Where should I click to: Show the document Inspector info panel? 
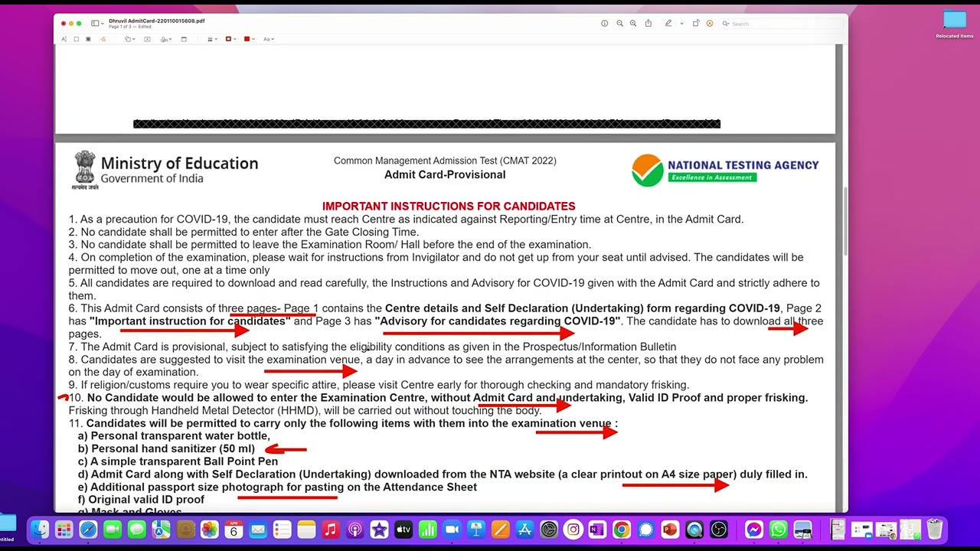pos(604,24)
